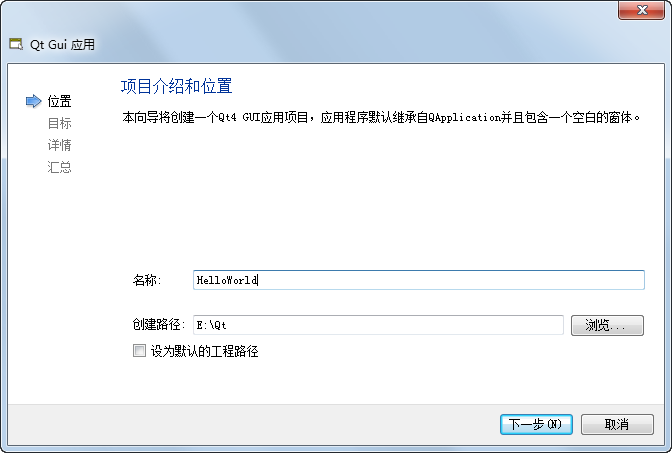Screen dimensions: 672x453
Task: Cancel the wizard with 取消 button
Action: (x=617, y=424)
